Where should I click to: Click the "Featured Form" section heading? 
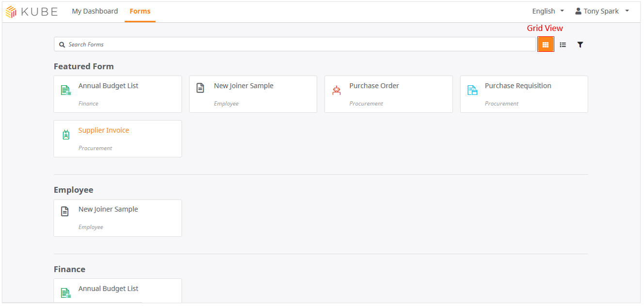(84, 66)
